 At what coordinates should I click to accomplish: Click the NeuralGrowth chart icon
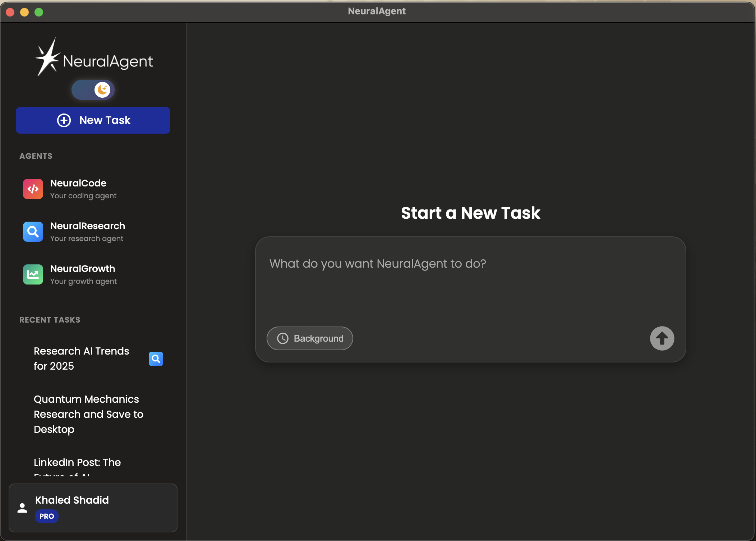[33, 274]
